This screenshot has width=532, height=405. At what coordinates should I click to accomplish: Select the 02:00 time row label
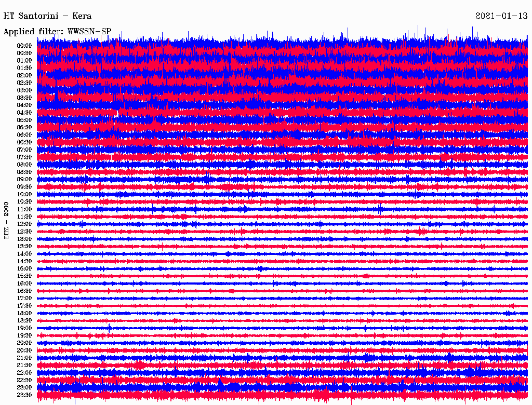[24, 75]
